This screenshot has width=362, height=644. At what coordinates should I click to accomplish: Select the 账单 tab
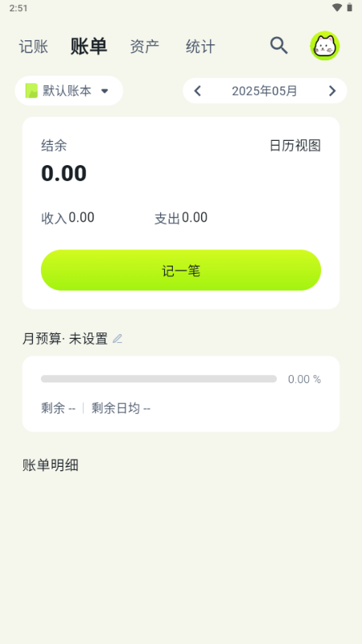coord(88,46)
